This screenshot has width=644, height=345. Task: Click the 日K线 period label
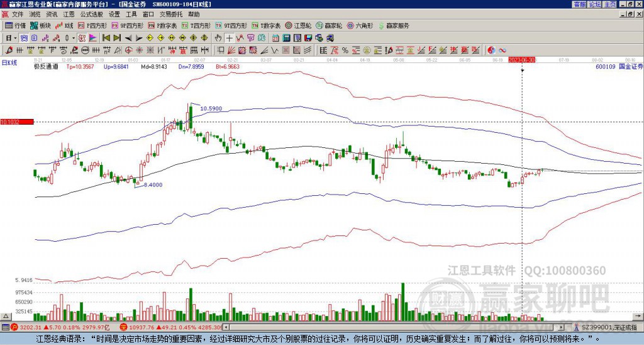click(x=9, y=62)
